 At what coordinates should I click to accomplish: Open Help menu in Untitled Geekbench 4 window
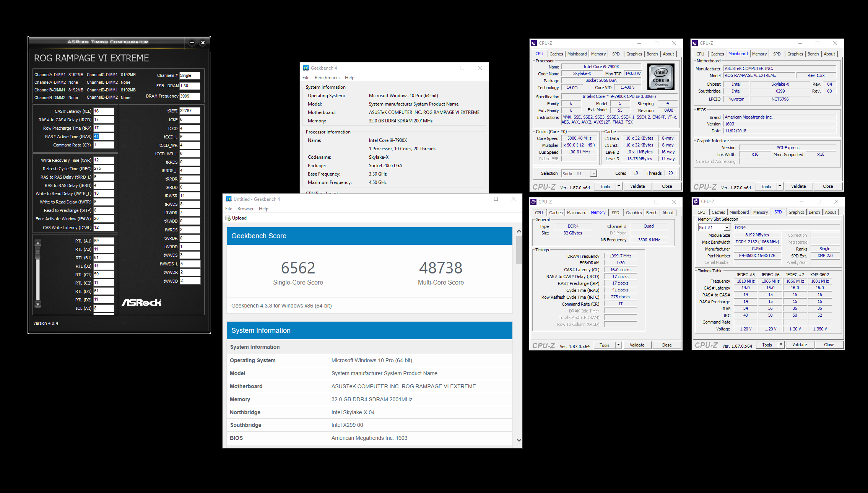coord(263,209)
